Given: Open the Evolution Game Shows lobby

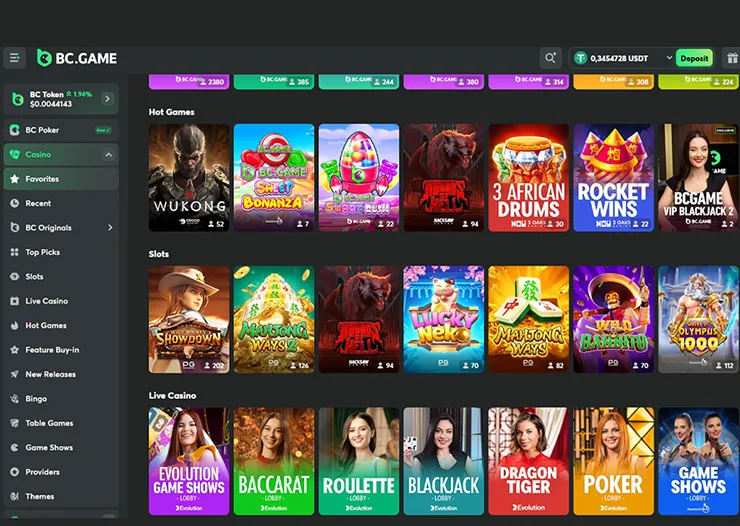Looking at the screenshot, I should pos(189,461).
